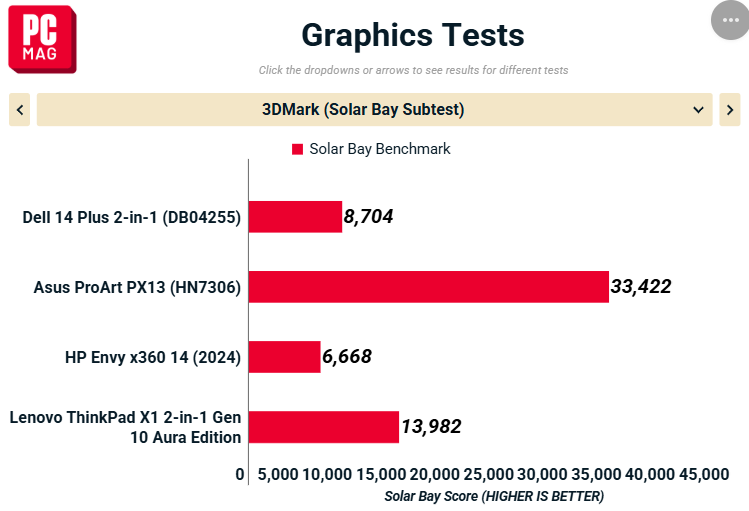Viewport: 749px width, 511px height.
Task: Expand the test dropdown chevron
Action: pos(698,110)
